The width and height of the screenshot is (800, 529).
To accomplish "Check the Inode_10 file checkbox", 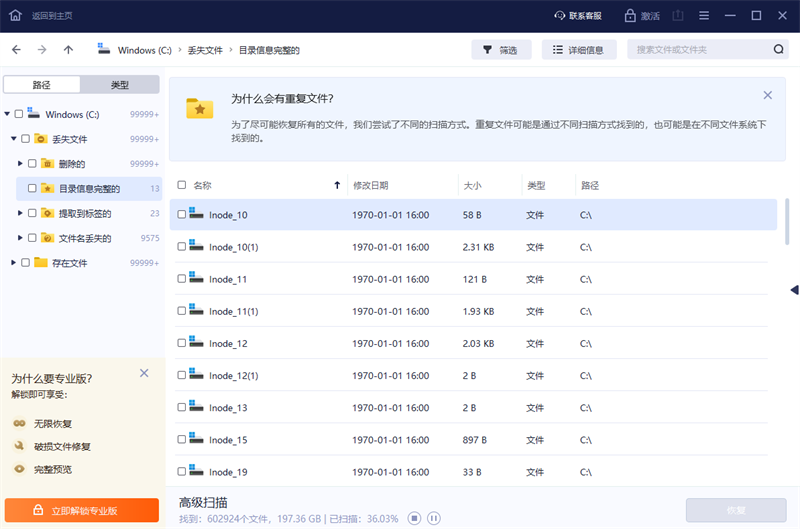I will click(x=181, y=215).
